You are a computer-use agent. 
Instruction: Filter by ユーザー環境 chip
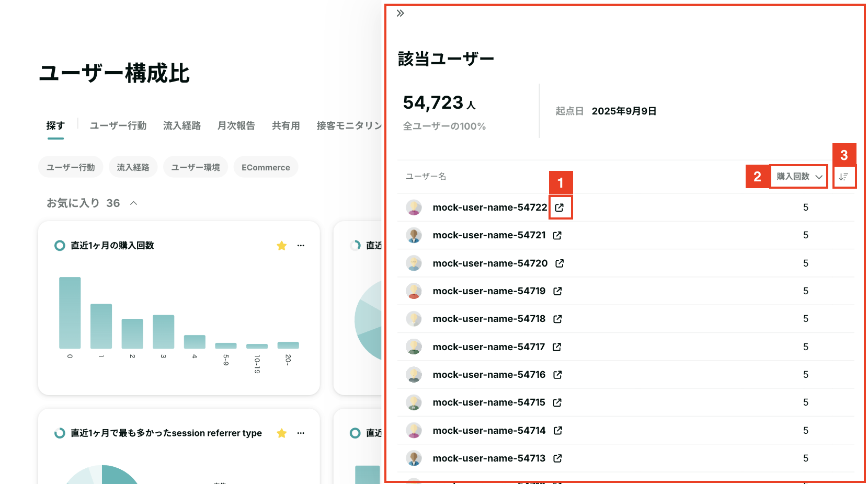pos(196,167)
